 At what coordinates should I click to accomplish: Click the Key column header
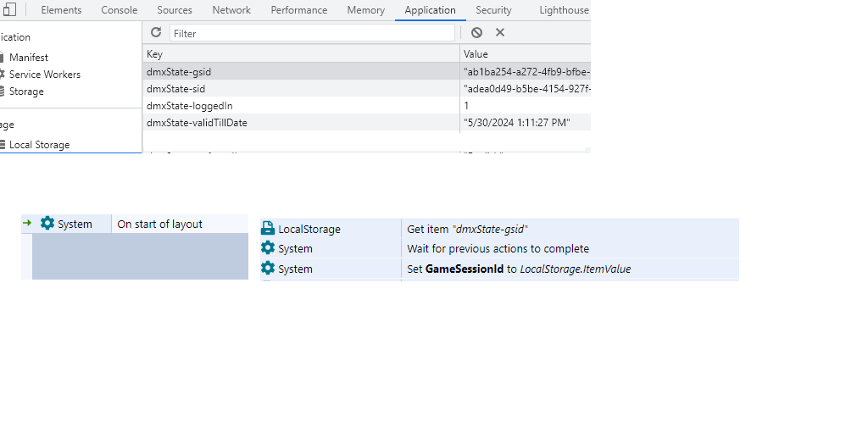(154, 54)
